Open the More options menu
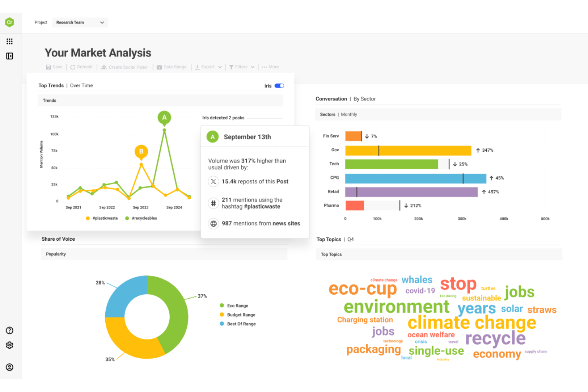This screenshot has width=588, height=392. (270, 67)
